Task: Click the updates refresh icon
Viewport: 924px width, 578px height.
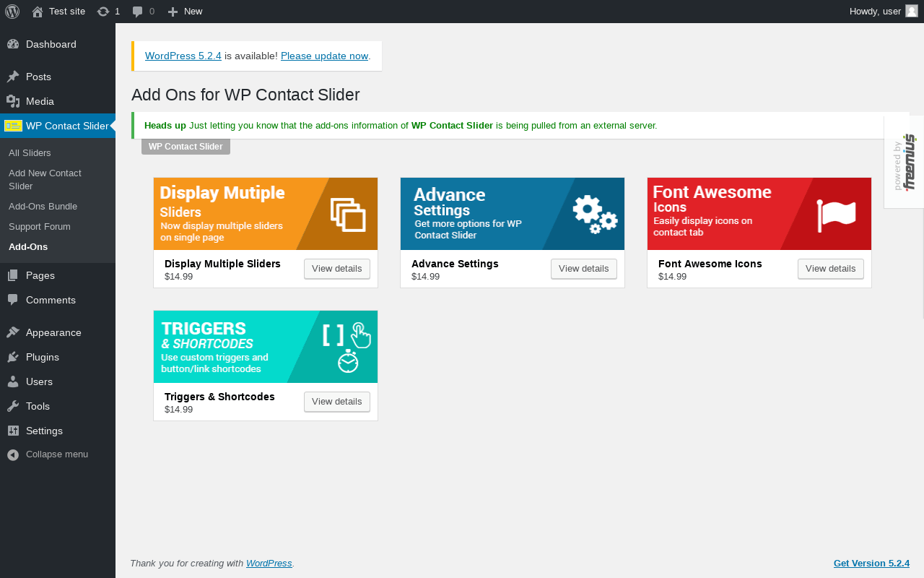Action: tap(103, 12)
